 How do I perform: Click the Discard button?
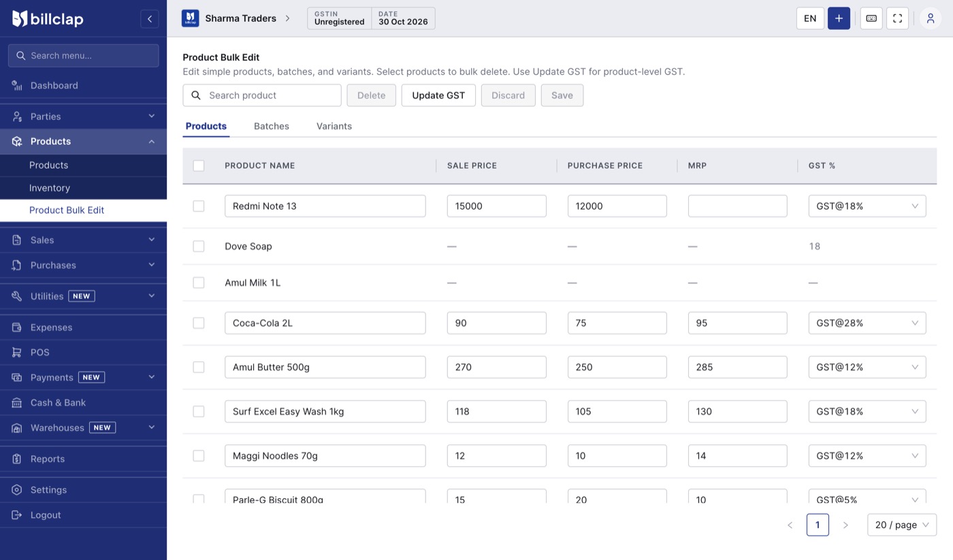508,95
